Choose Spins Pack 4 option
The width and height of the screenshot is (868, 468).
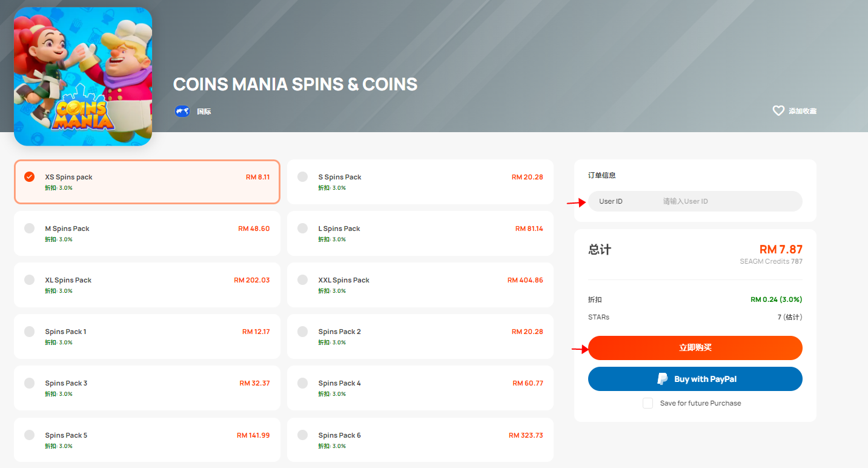pos(420,388)
